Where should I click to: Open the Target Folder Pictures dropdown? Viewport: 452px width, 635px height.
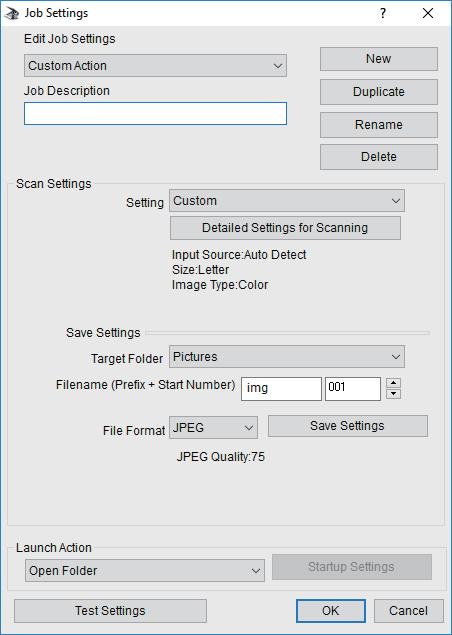tap(287, 357)
